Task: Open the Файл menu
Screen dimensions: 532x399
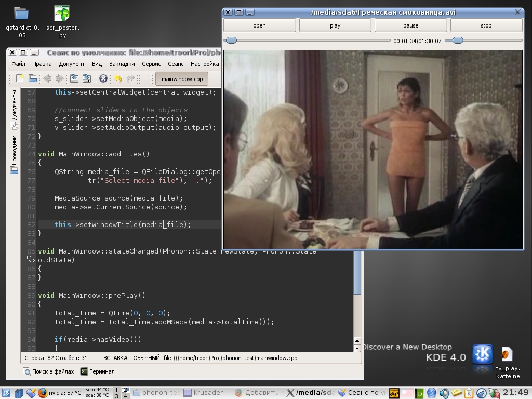Action: click(x=18, y=64)
